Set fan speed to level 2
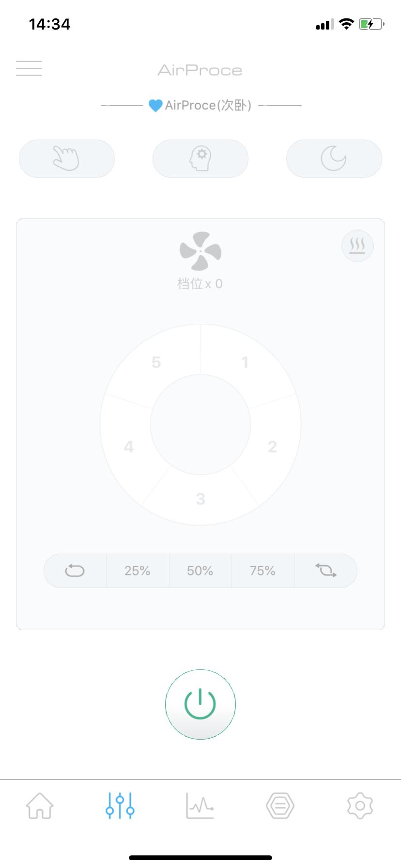Image resolution: width=401 pixels, height=868 pixels. 272,446
